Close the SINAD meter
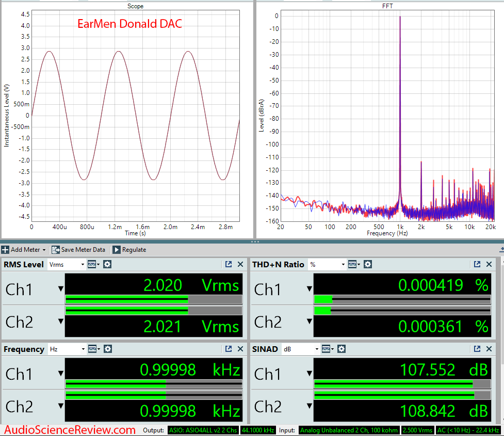 [x=489, y=349]
